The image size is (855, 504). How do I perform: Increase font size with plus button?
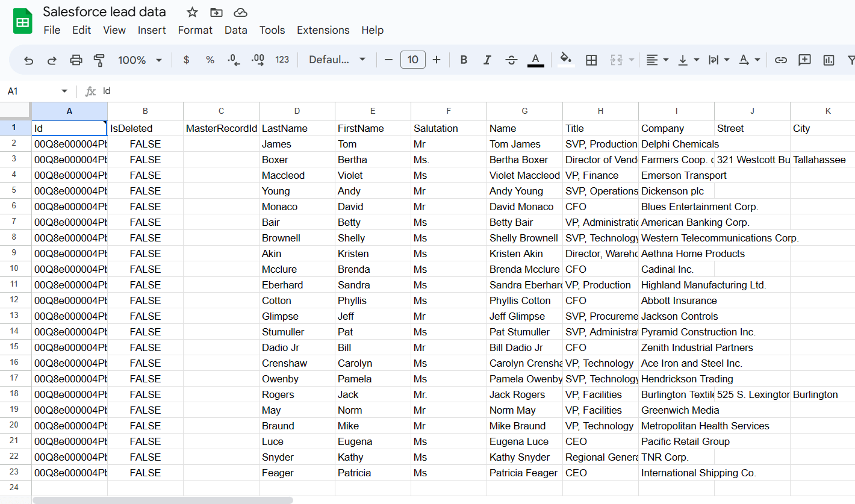437,60
